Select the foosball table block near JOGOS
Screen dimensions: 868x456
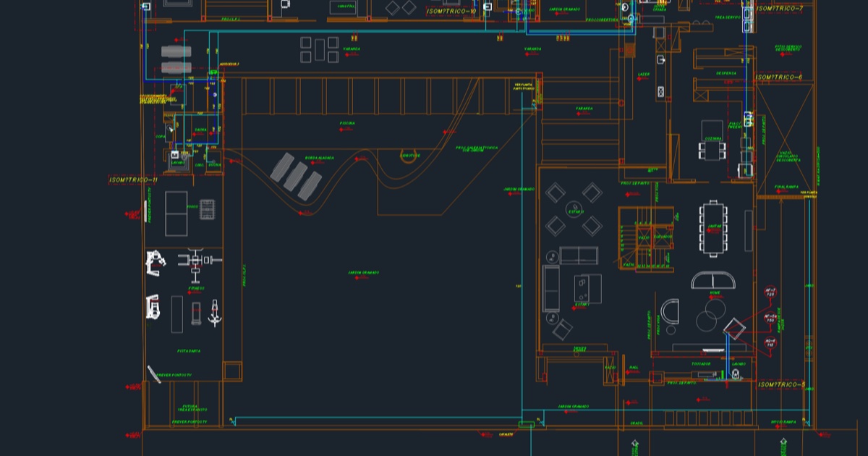pyautogui.click(x=207, y=210)
